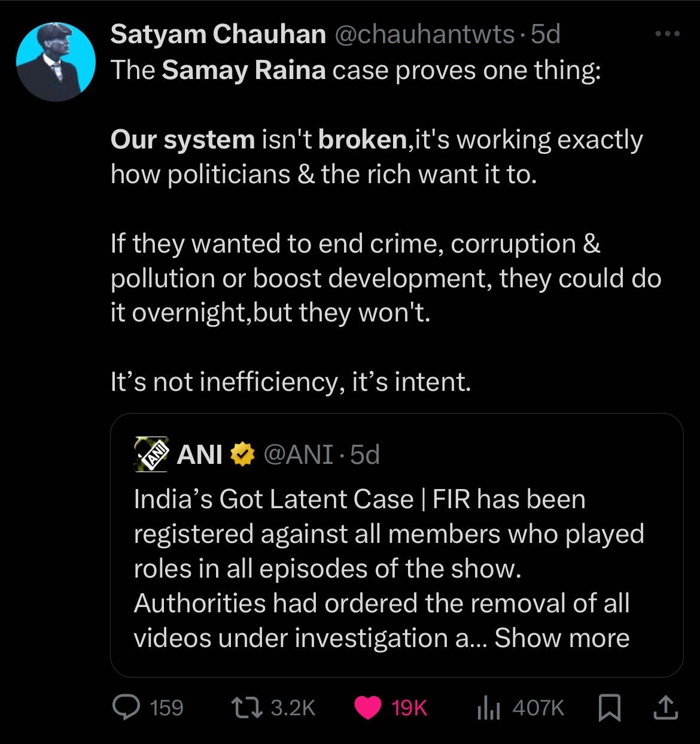Click the ANI logo avatar
This screenshot has width=700, height=744.
(x=151, y=455)
